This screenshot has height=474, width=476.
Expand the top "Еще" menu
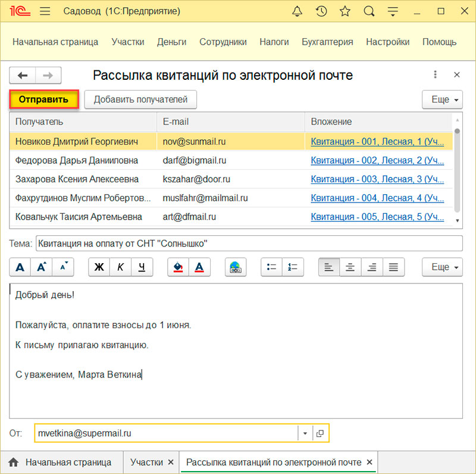tap(442, 99)
